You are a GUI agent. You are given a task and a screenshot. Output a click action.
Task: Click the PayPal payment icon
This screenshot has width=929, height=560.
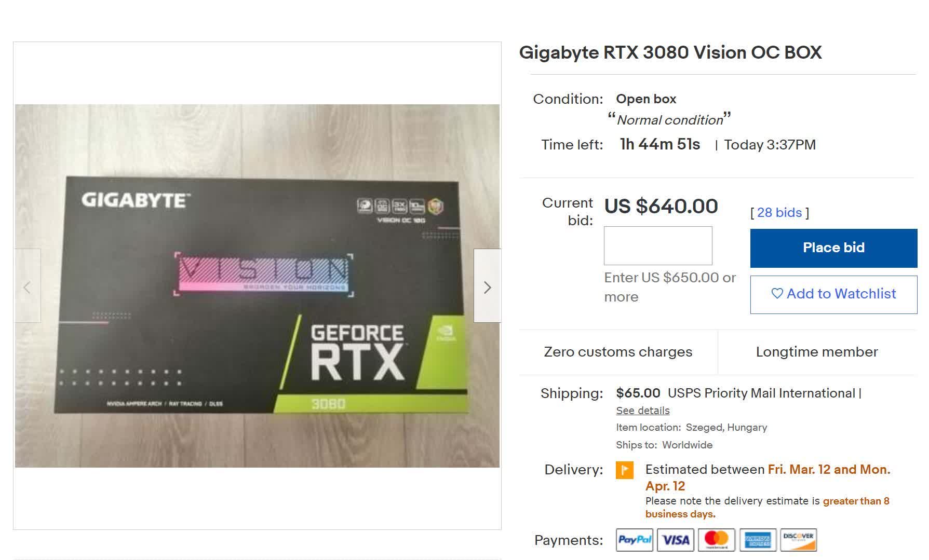635,540
